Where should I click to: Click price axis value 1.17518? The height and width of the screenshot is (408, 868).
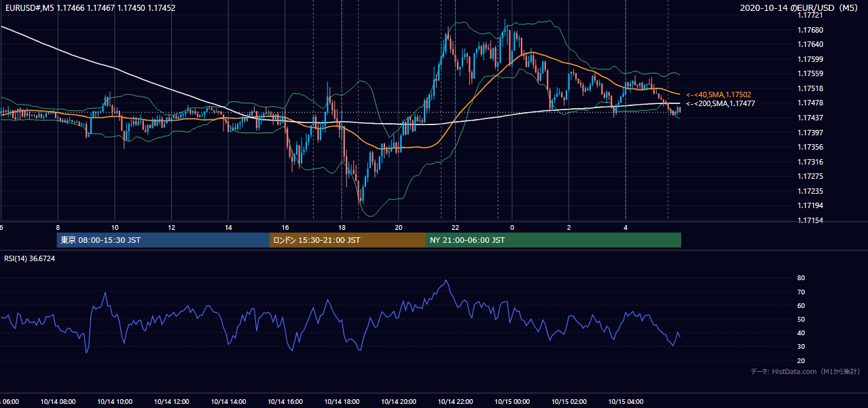click(810, 88)
